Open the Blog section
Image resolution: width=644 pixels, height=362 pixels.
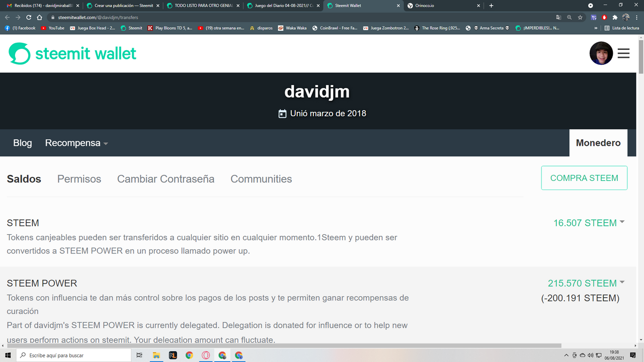23,143
